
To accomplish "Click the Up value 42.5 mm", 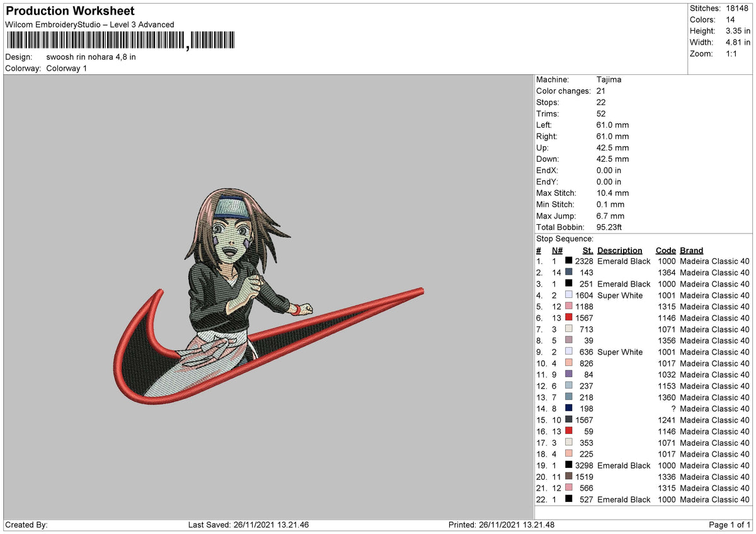I will click(x=612, y=147).
